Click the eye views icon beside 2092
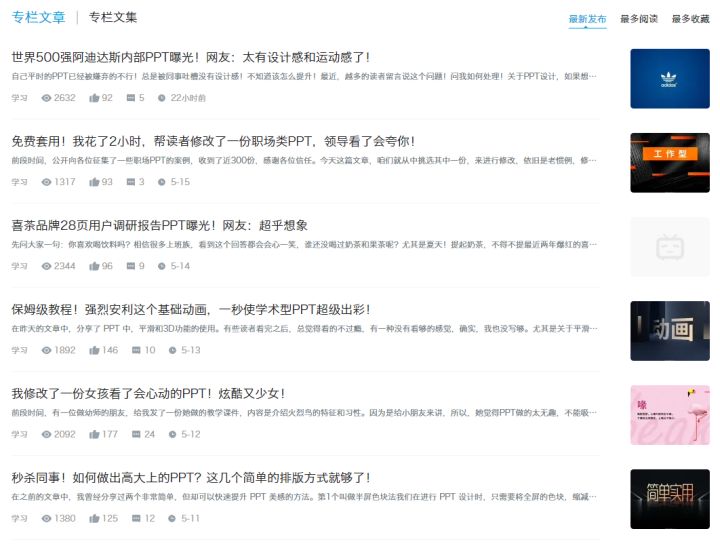The height and width of the screenshot is (548, 720). [46, 434]
